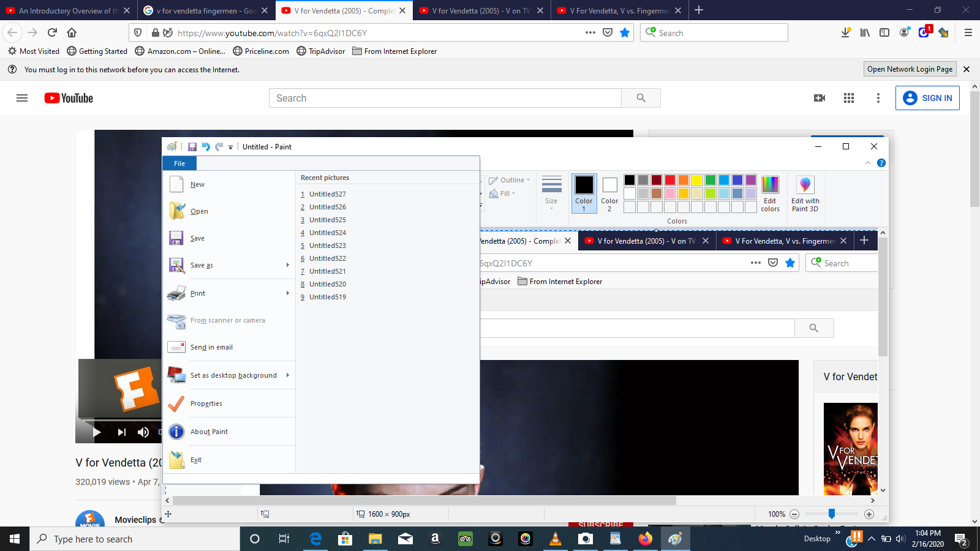
Task: Open recent picture Untitled527
Action: coord(327,194)
